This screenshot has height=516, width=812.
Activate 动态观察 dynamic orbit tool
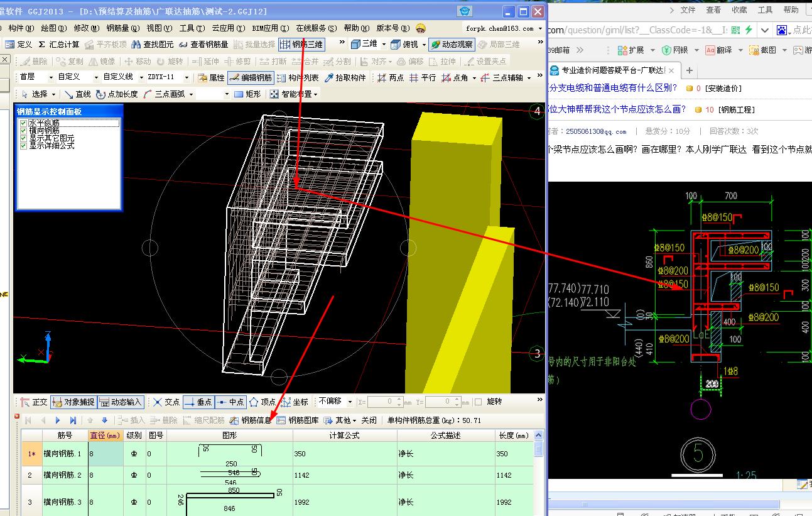452,45
